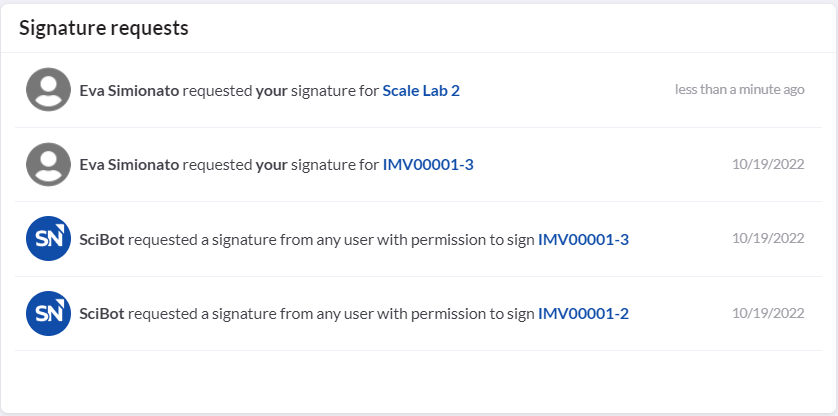This screenshot has width=838, height=416.
Task: Click the SciBot logo on the IMV00001-2 request
Action: pyautogui.click(x=48, y=314)
